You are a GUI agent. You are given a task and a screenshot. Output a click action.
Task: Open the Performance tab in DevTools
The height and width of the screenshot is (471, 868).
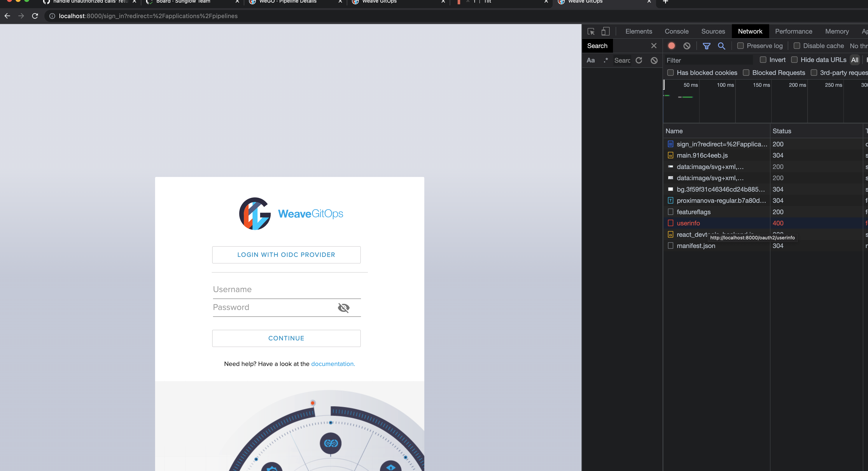[x=793, y=31]
